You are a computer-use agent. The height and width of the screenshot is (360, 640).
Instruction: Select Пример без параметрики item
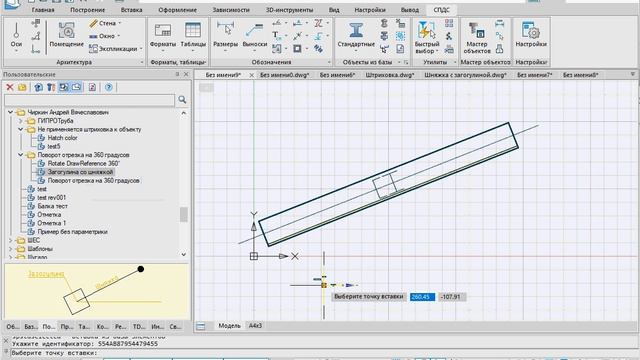[72, 231]
